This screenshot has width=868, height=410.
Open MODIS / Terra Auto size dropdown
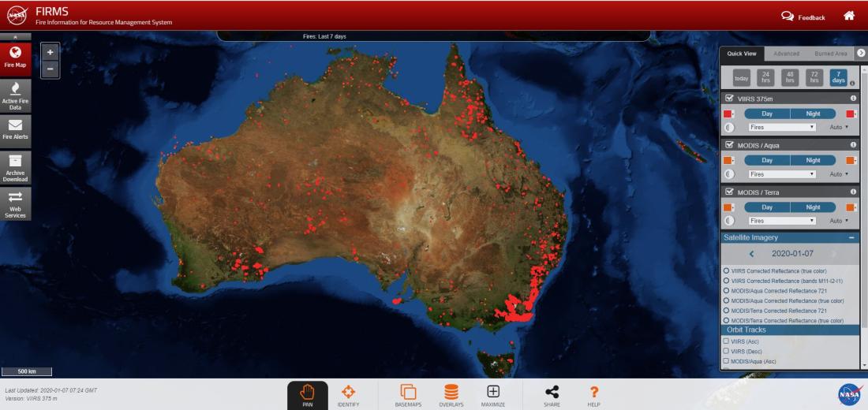[839, 221]
